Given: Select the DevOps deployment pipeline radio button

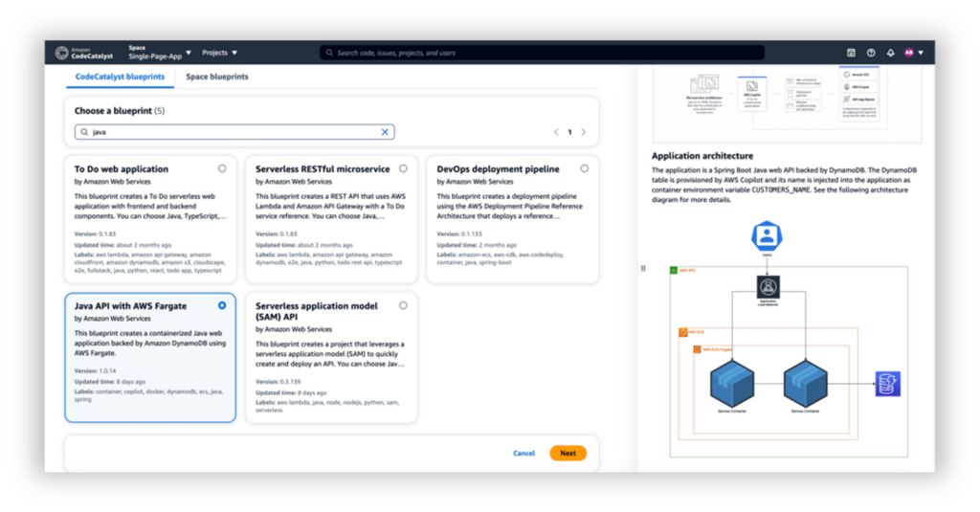Looking at the screenshot, I should tap(584, 168).
